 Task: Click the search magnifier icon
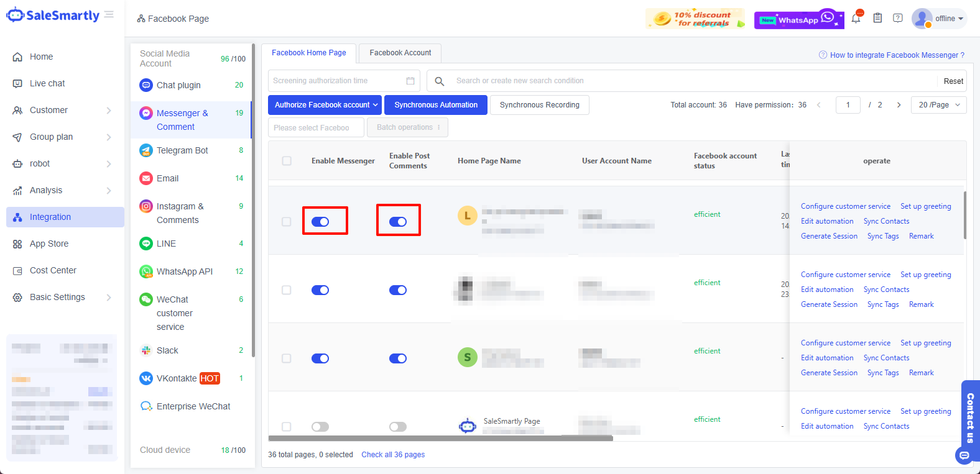pos(440,81)
